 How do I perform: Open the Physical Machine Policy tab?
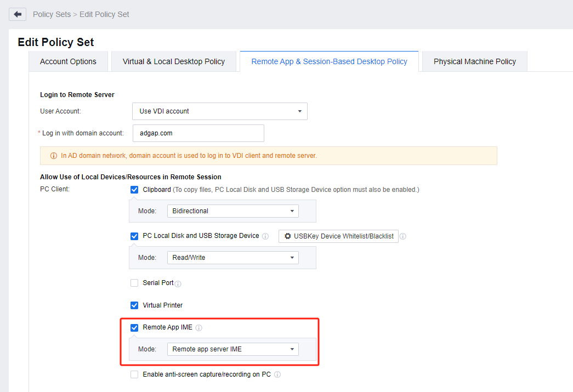pyautogui.click(x=474, y=61)
